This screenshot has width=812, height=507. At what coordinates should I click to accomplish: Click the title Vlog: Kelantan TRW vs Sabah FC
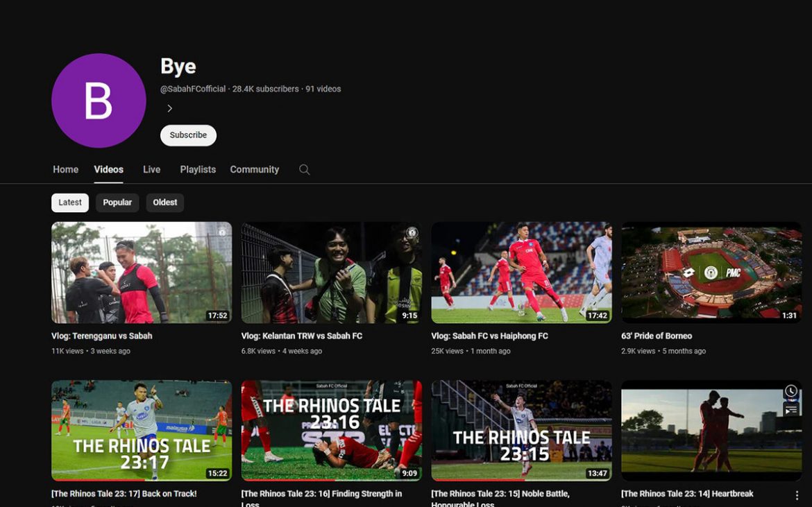pyautogui.click(x=302, y=336)
